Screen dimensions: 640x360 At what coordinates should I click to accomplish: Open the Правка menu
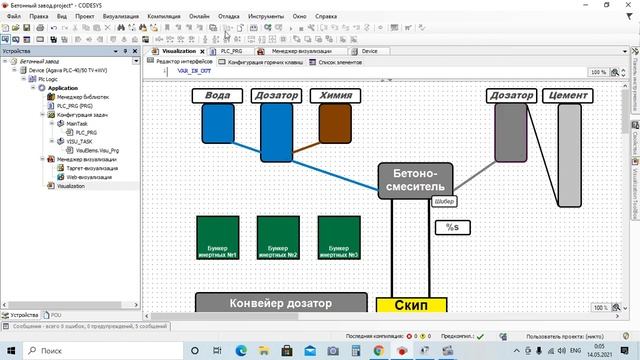point(39,16)
